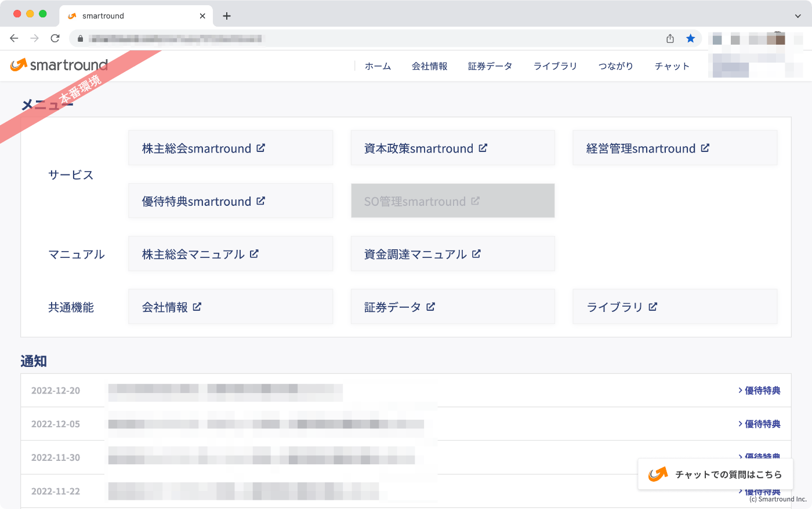Click the マニュアル row label
812x509 pixels.
pyautogui.click(x=77, y=254)
